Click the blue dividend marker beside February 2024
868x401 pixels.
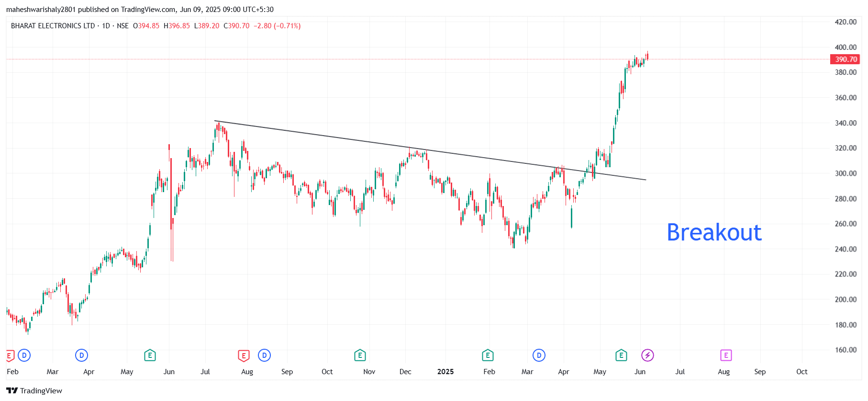tap(24, 355)
